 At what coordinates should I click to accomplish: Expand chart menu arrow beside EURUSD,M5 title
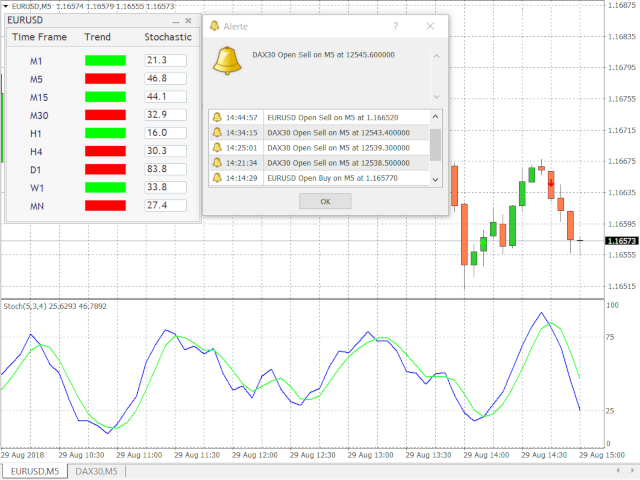pyautogui.click(x=6, y=6)
